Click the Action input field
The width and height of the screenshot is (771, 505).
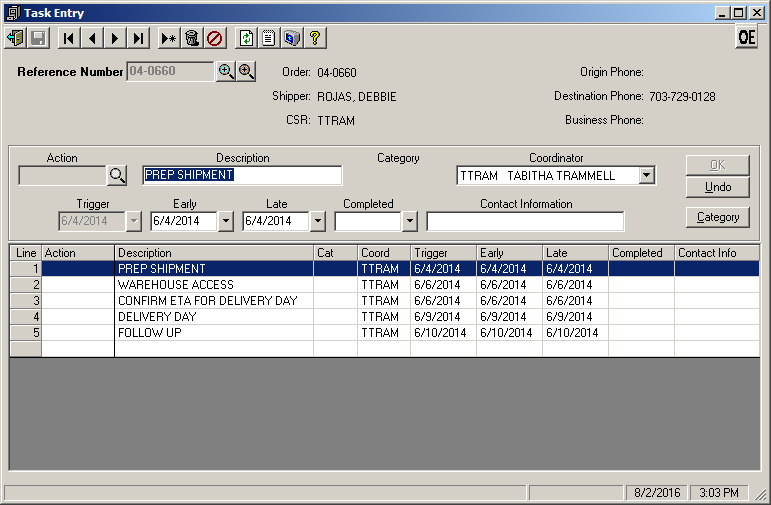click(x=62, y=175)
